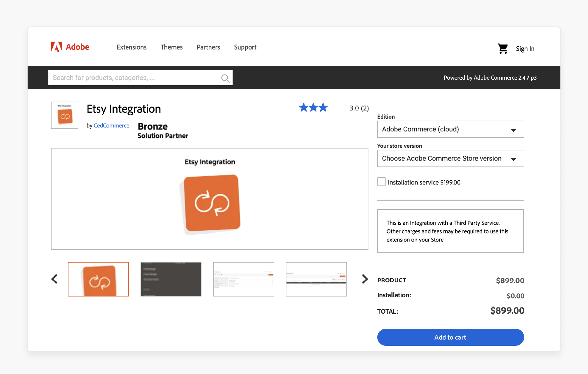
Task: Enable the Installation service checkbox
Action: click(382, 182)
